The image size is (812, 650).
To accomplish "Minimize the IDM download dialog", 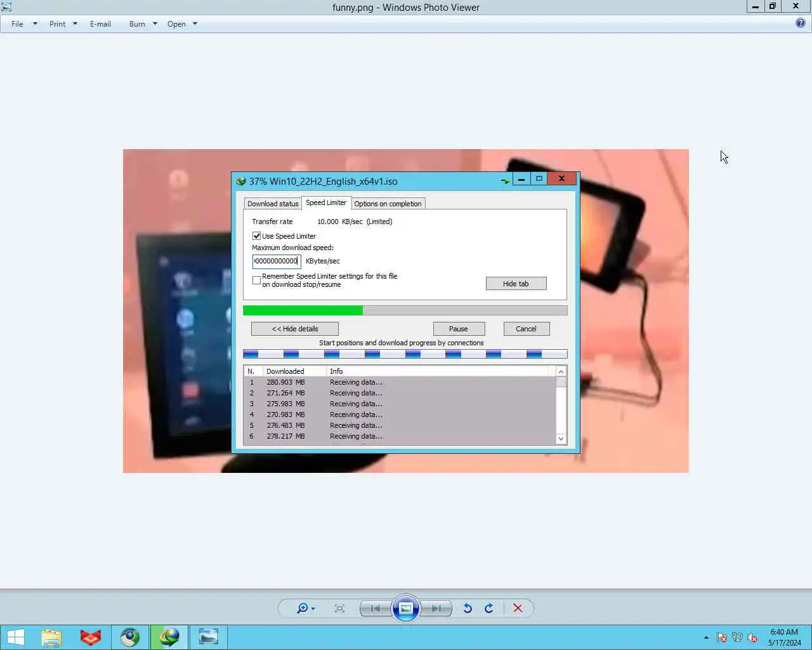I will 521,179.
